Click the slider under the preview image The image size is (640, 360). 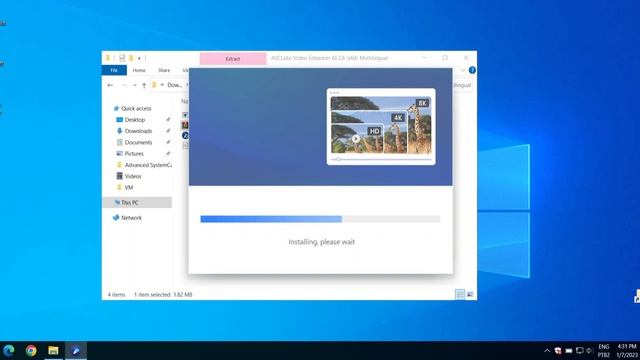381,159
